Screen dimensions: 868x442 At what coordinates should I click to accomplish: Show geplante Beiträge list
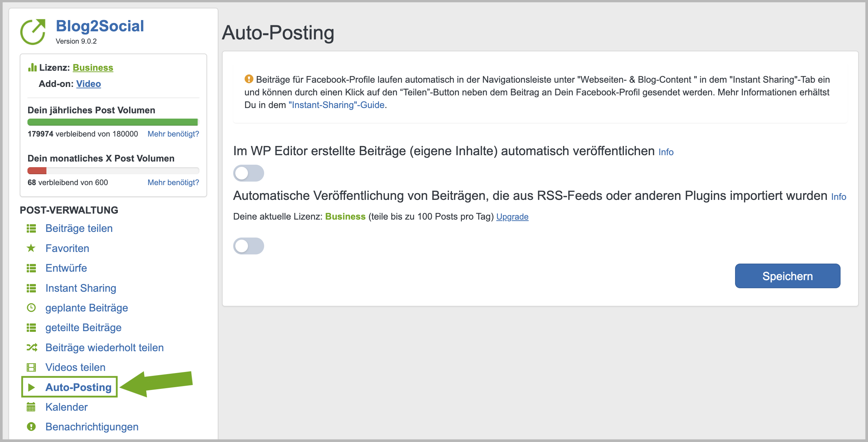tap(87, 308)
